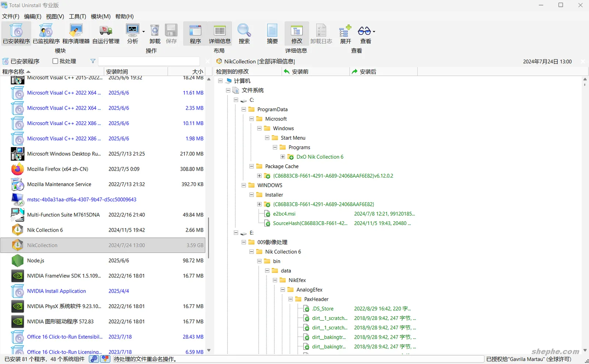This screenshot has height=364, width=589.
Task: Open the 工具(T) menu
Action: coord(77,17)
